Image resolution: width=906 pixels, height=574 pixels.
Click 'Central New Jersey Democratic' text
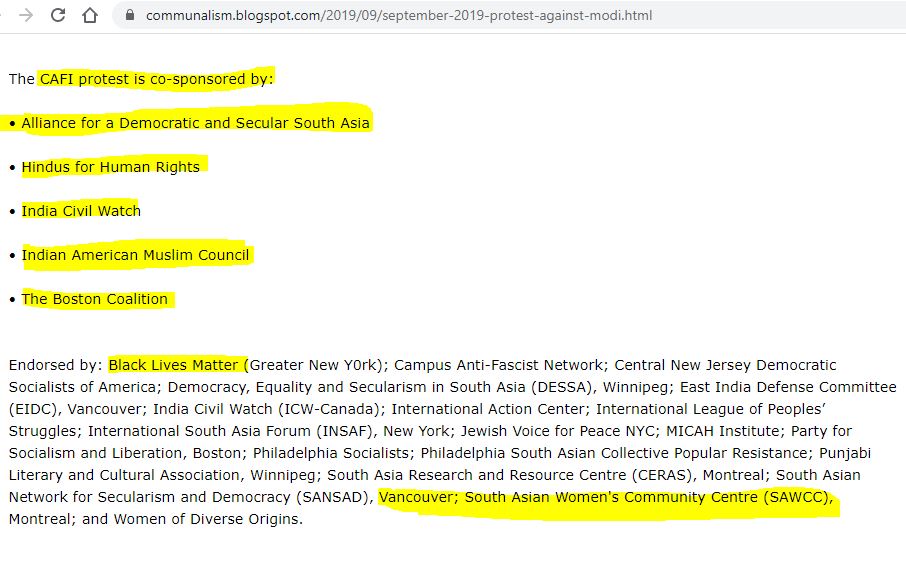725,365
